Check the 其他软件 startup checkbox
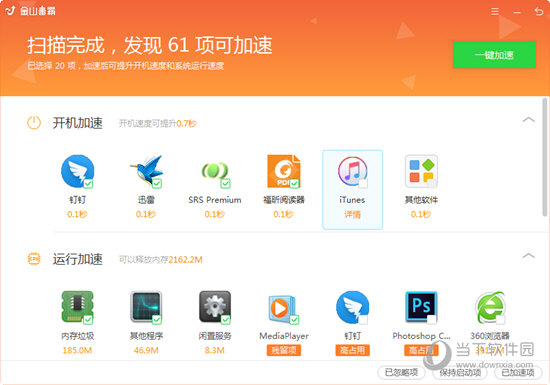This screenshot has height=385, width=550. point(432,183)
